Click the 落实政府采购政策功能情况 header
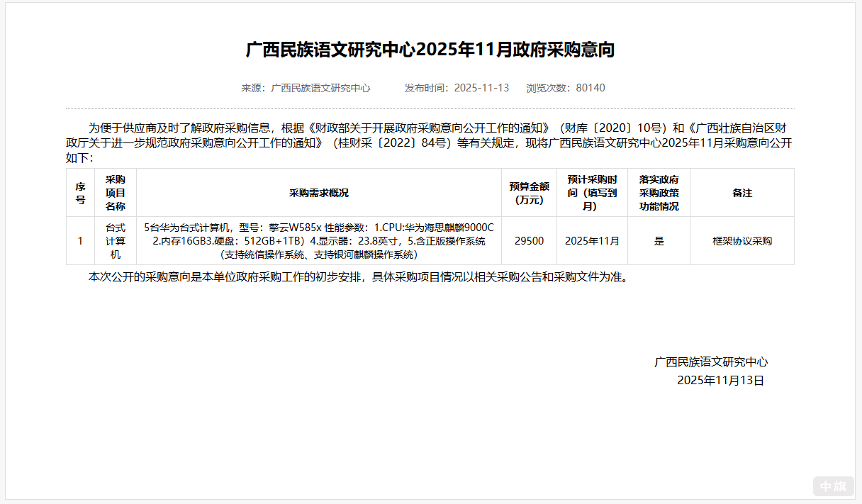Image resolution: width=862 pixels, height=504 pixels. 659,192
